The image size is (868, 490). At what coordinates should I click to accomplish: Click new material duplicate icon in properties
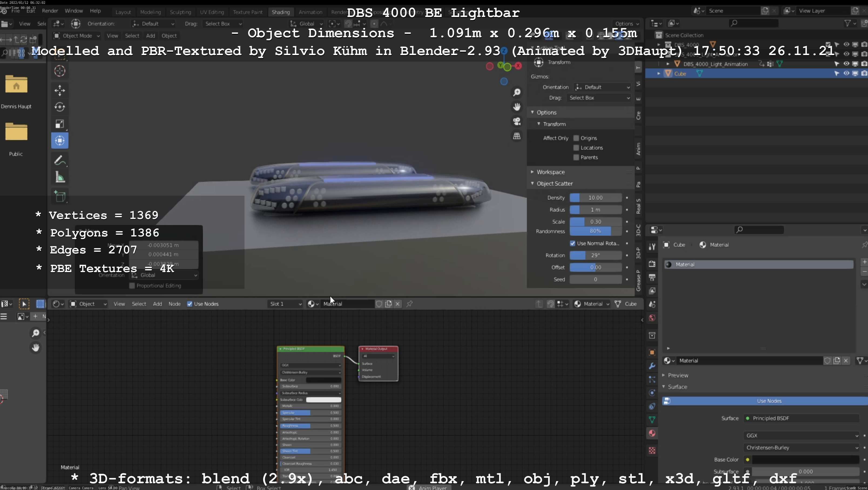[x=837, y=361]
